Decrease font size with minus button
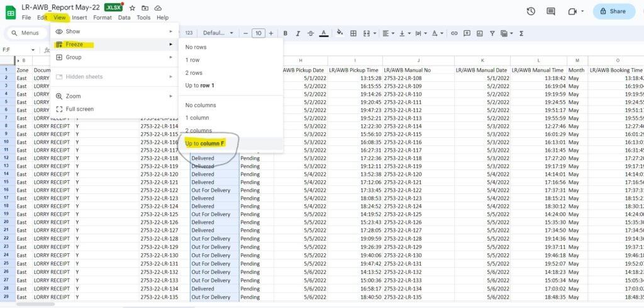Viewport: 644px width, 308px height. [x=246, y=33]
